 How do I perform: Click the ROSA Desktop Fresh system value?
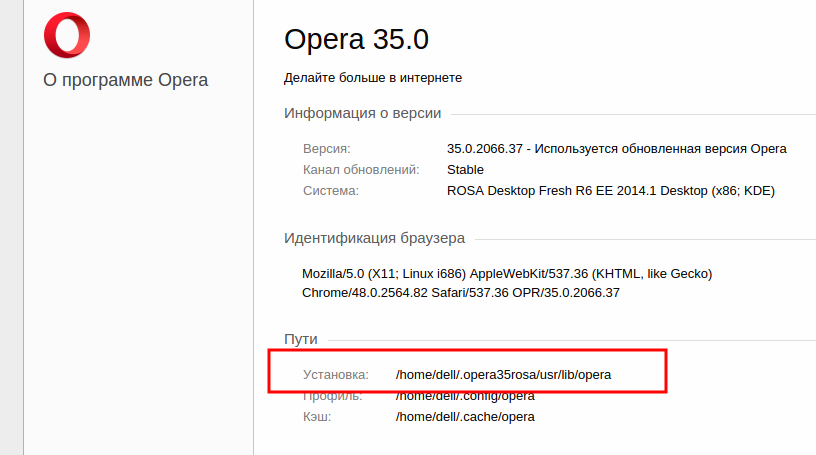click(x=611, y=190)
